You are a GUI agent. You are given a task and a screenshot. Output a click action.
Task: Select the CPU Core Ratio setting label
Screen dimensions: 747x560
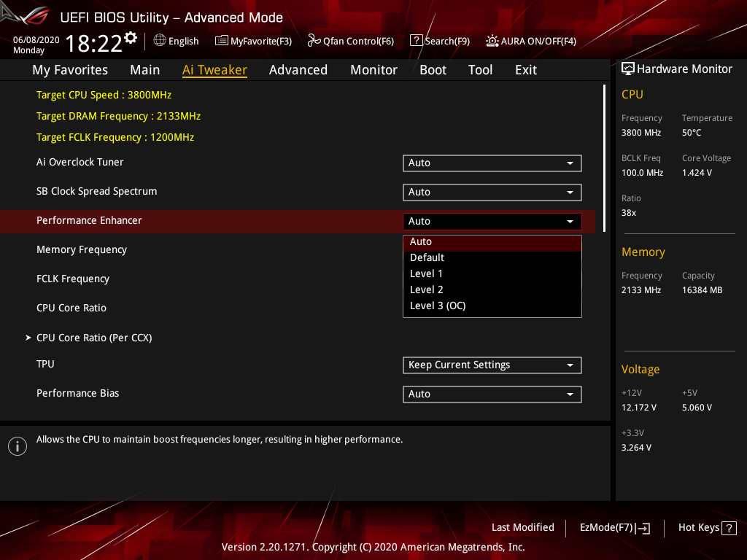click(71, 308)
